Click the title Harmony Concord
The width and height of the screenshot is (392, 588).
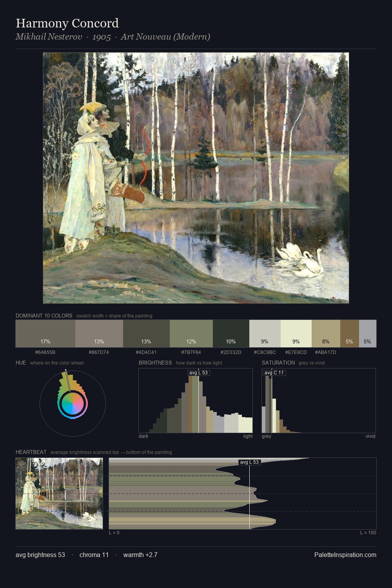(x=67, y=23)
